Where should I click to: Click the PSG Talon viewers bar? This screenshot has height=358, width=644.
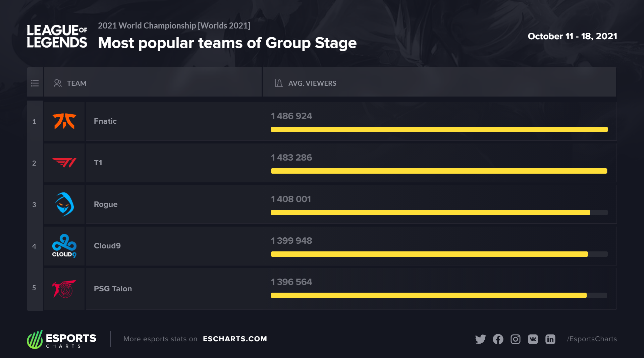pyautogui.click(x=429, y=295)
